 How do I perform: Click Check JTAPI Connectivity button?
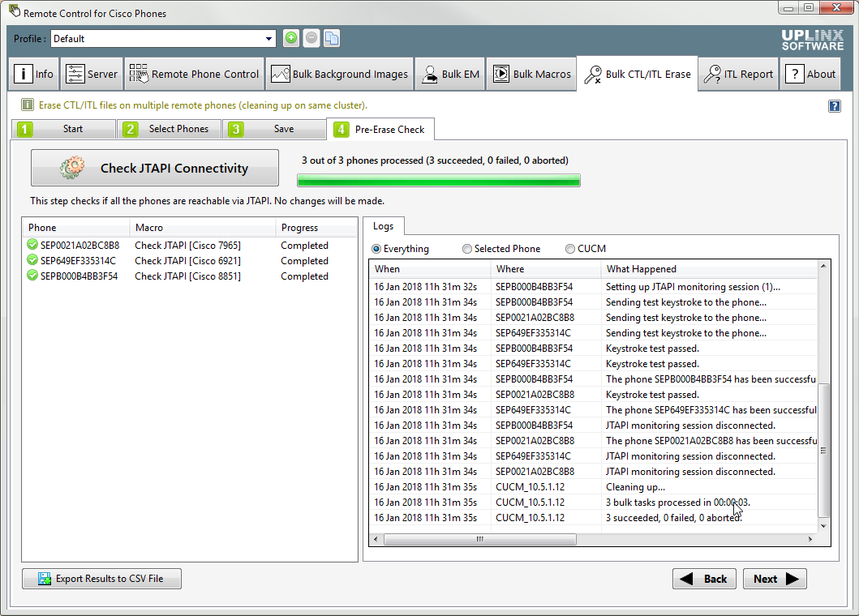154,168
